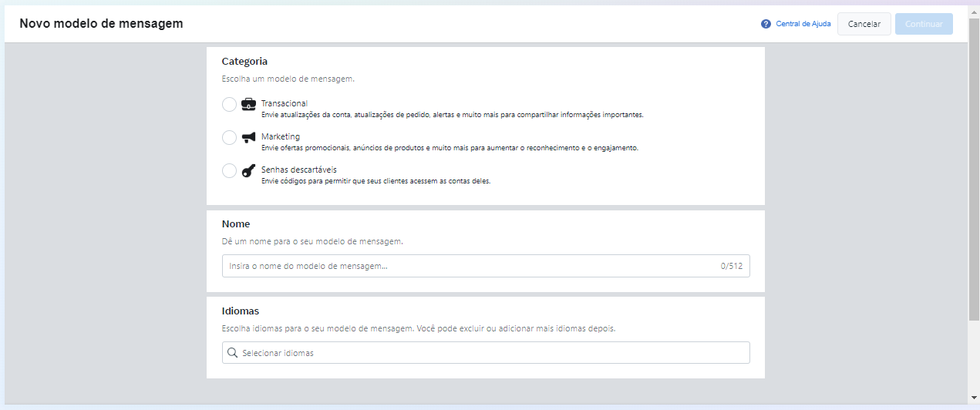
Task: Click the Nome section heading
Action: [236, 224]
